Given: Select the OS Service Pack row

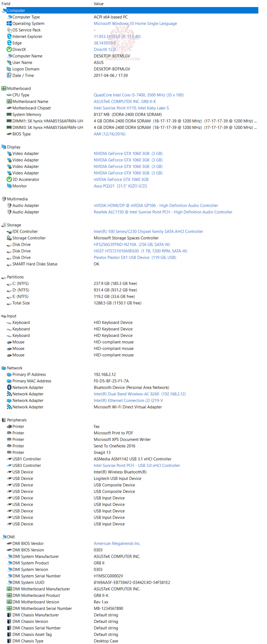Looking at the screenshot, I should (129, 30).
